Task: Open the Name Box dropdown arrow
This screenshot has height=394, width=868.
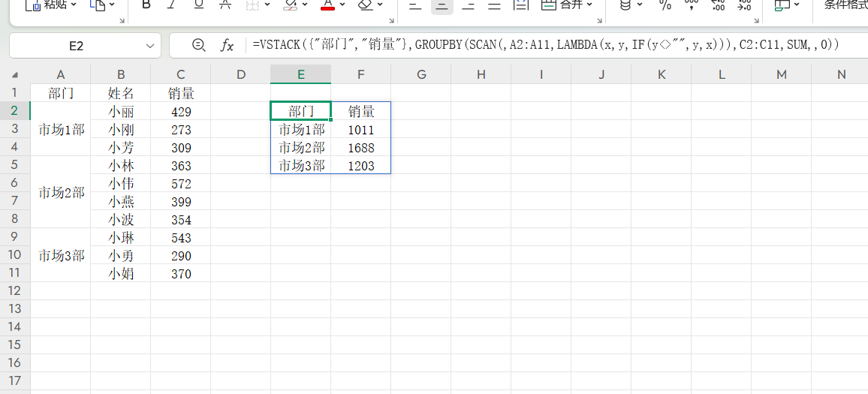Action: click(149, 47)
